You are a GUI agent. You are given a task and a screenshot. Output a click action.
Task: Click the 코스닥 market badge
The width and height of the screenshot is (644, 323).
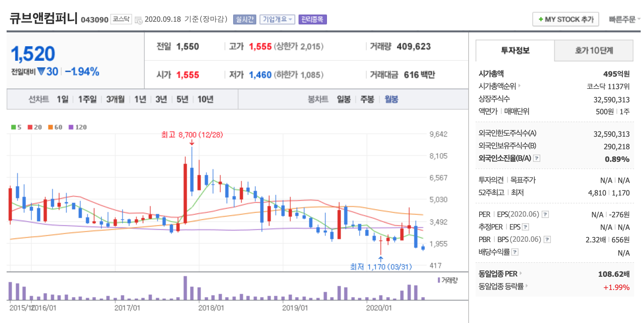(x=121, y=19)
